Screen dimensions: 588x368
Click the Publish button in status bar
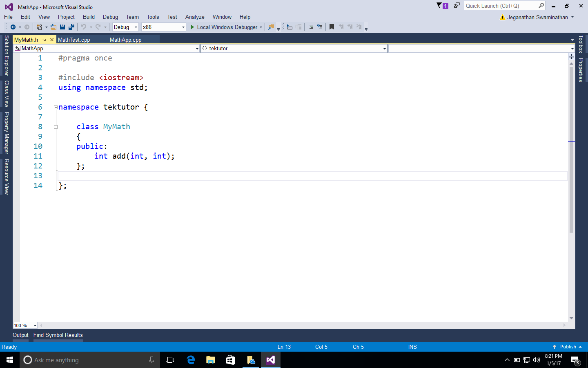coord(567,347)
